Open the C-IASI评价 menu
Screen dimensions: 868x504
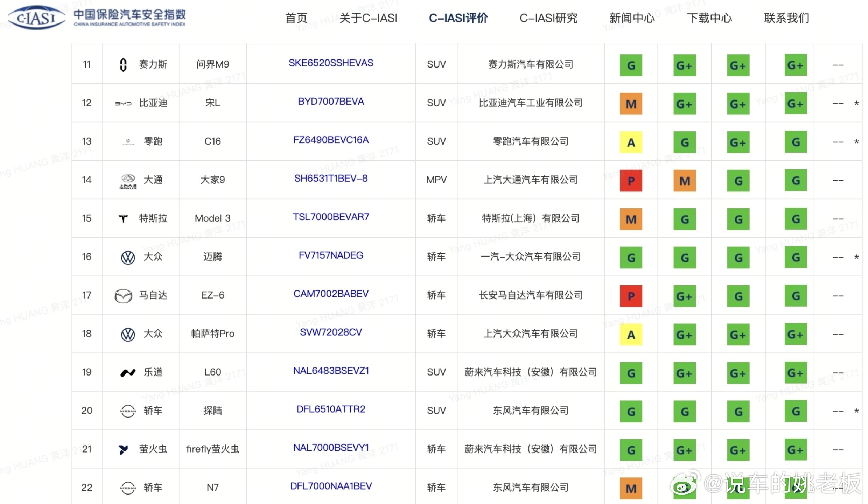point(458,18)
